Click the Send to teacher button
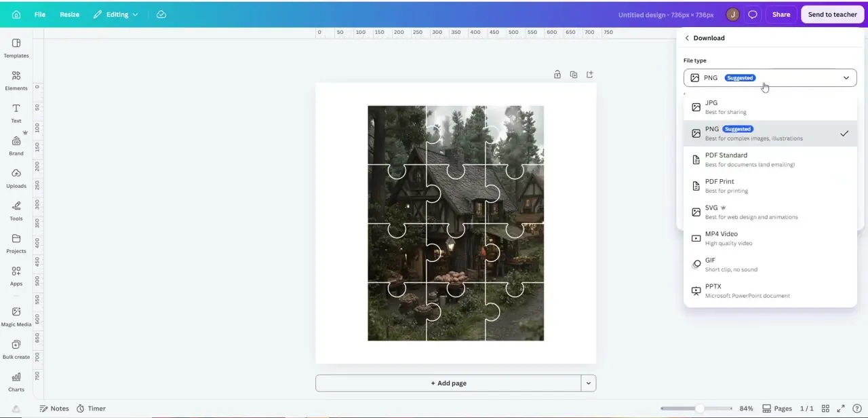This screenshot has height=418, width=868. click(x=832, y=14)
